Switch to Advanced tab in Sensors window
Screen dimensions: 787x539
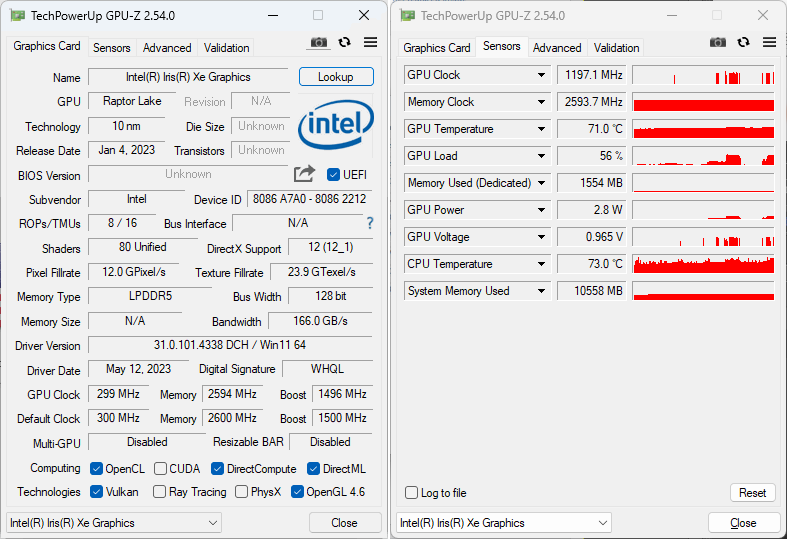click(557, 48)
